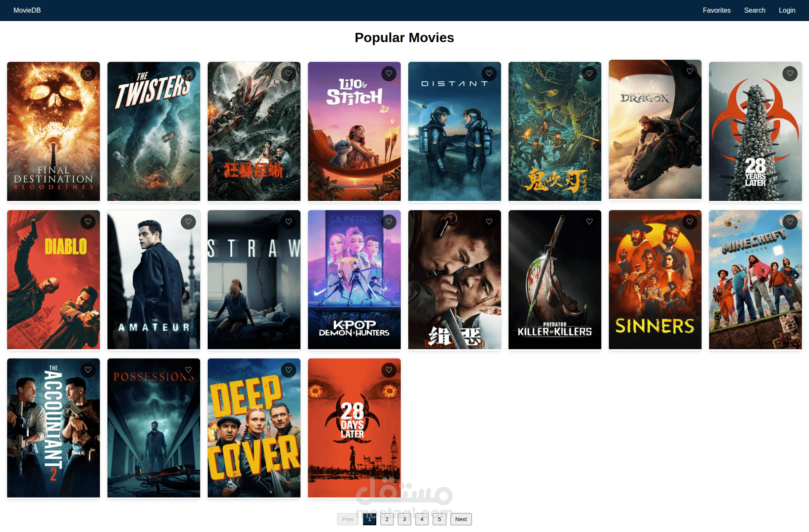Add Straw to favorites with heart
This screenshot has height=532, width=809.
pyautogui.click(x=289, y=222)
